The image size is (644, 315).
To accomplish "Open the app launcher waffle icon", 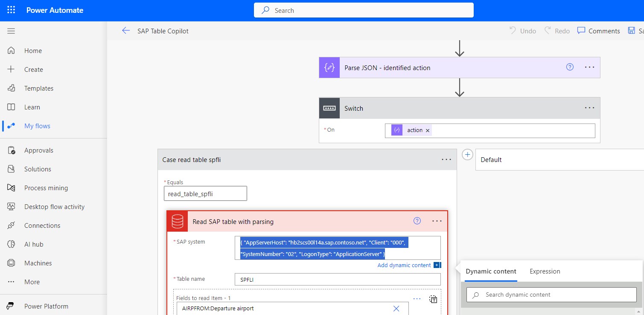I will 11,10.
